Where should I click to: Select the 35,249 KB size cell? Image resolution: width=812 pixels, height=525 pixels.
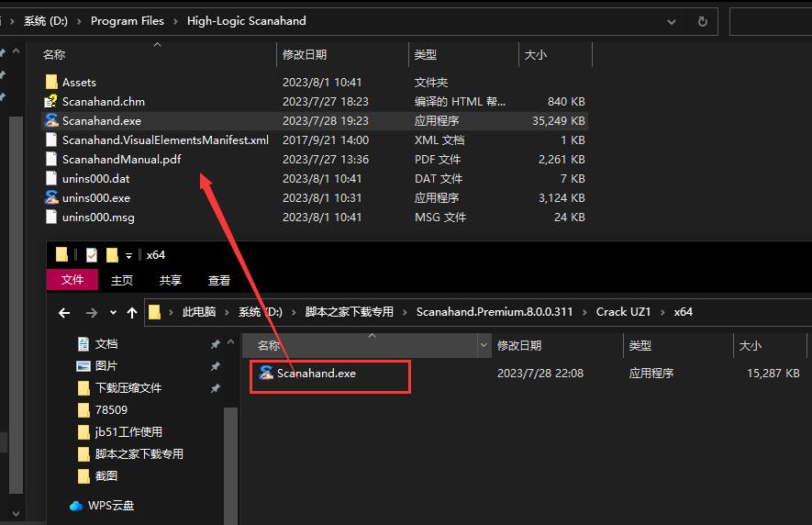pos(558,121)
